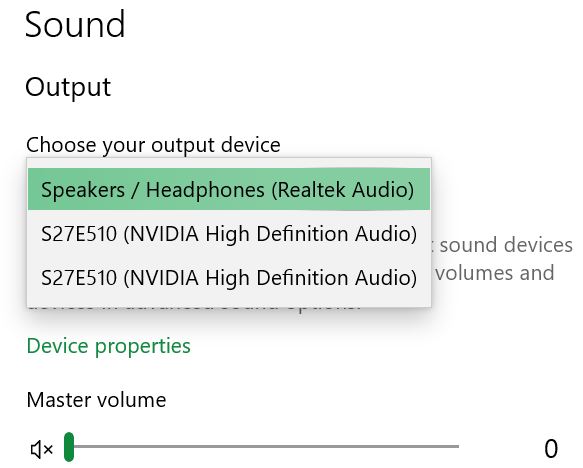Unmute using the muted speaker icon
The height and width of the screenshot is (468, 583).
tap(42, 449)
